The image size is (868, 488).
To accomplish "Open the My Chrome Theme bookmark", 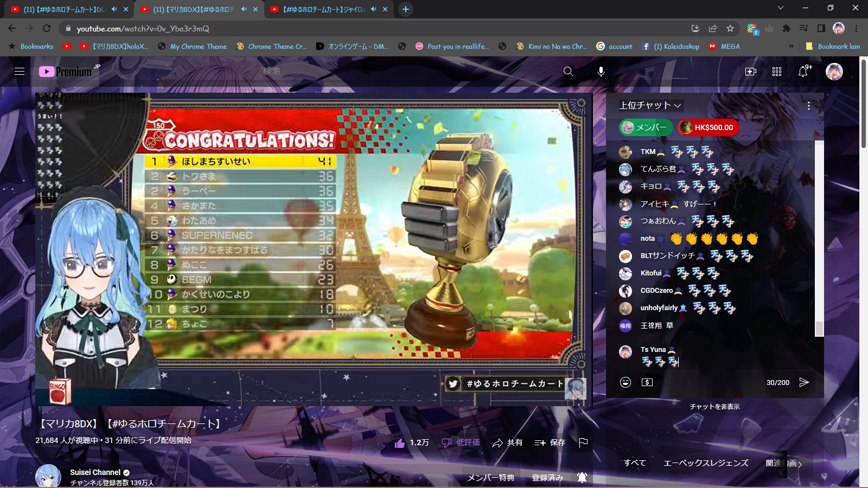I will point(192,47).
